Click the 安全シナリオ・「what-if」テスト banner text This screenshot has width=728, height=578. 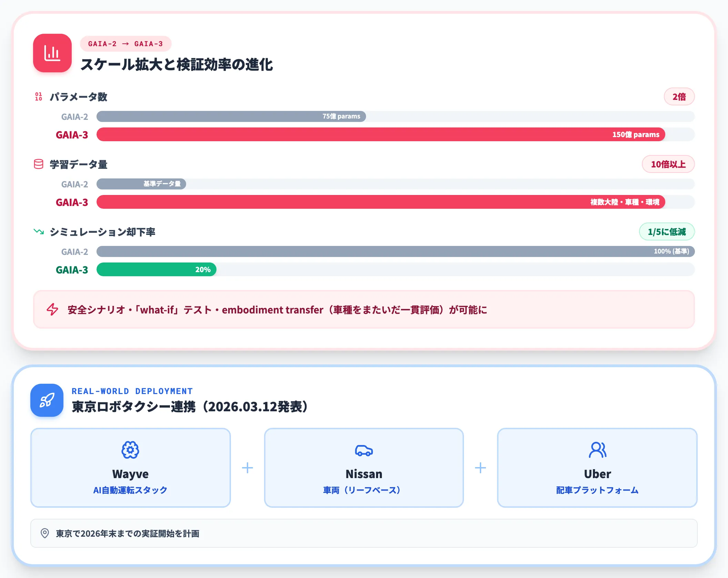coord(277,310)
